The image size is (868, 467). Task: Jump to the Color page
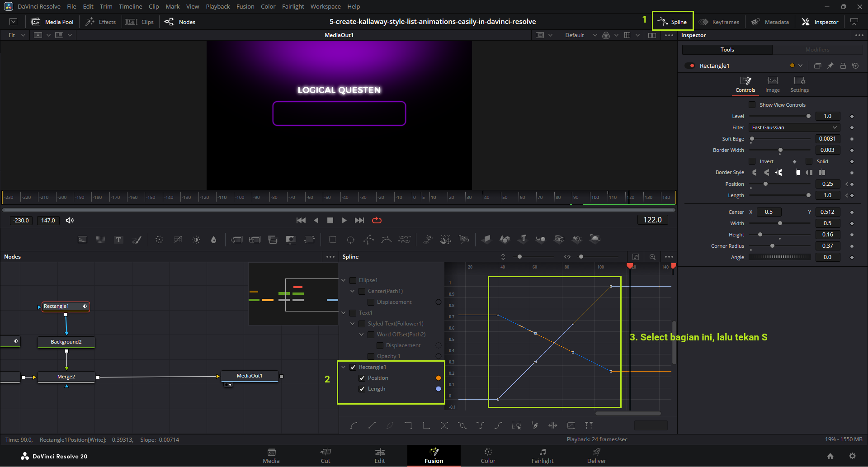point(488,455)
